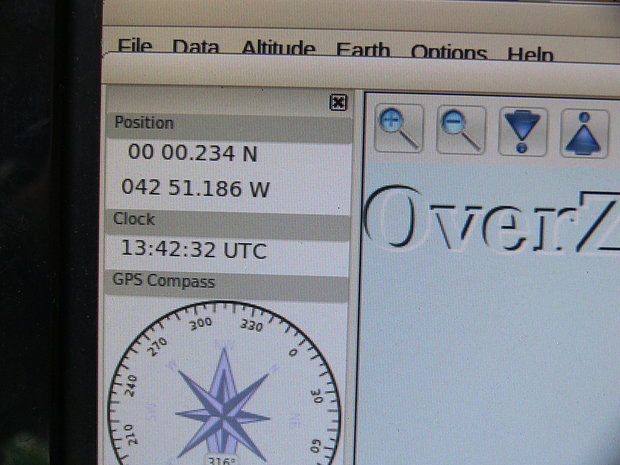
Task: Click the 316° heading readout
Action: tap(221, 461)
